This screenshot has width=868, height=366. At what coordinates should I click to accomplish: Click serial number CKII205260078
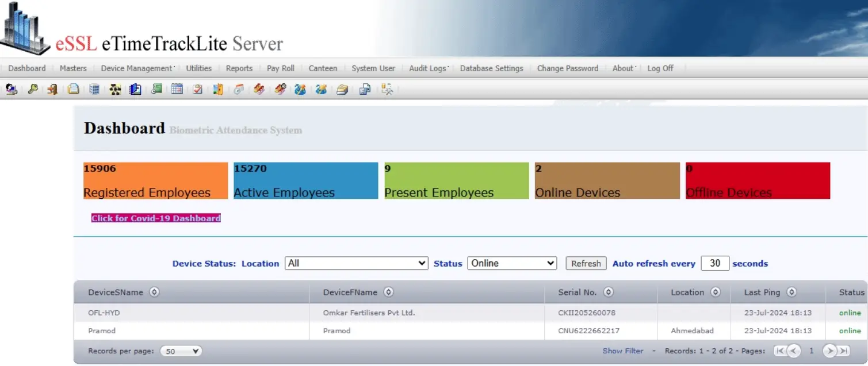pos(587,313)
